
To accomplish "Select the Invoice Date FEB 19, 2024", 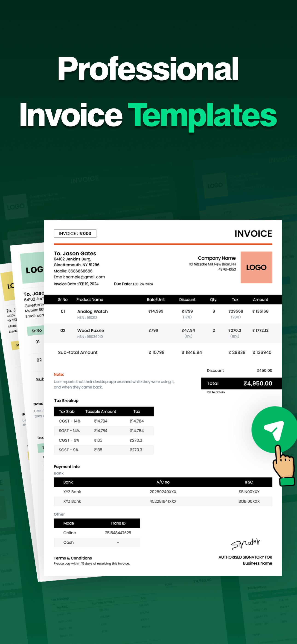I will [76, 284].
